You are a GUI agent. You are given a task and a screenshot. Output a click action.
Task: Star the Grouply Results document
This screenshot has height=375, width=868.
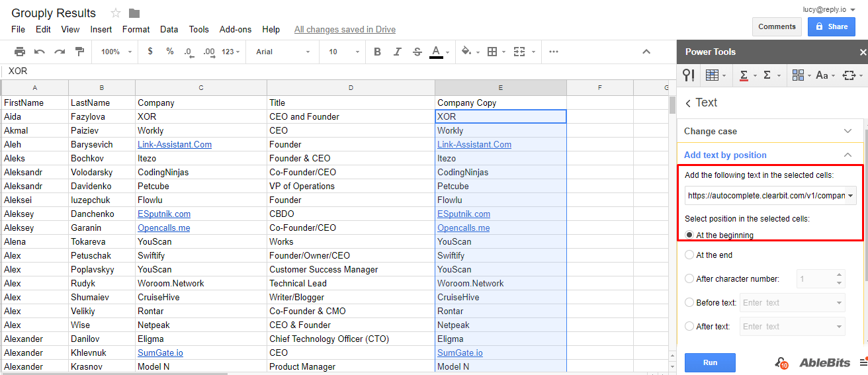(116, 13)
